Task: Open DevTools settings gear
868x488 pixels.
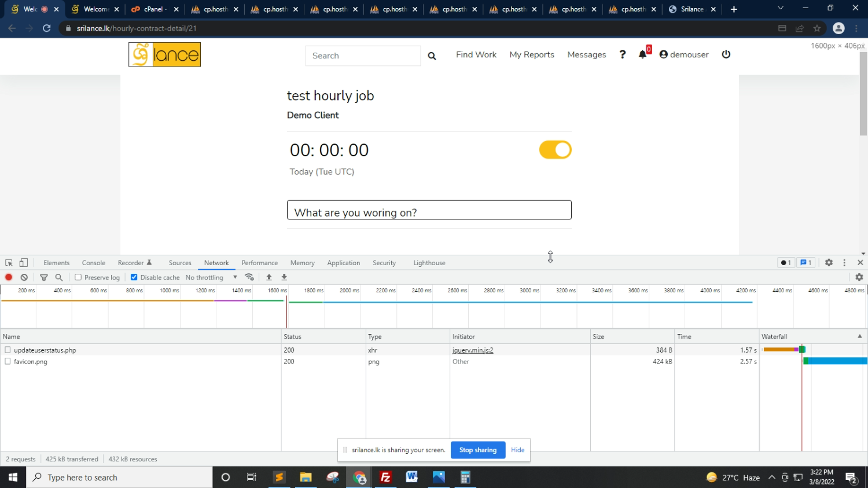Action: coord(829,263)
